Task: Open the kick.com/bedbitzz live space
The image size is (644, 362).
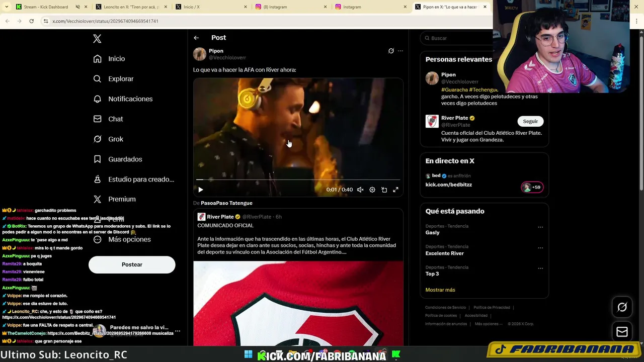Action: coord(449,185)
